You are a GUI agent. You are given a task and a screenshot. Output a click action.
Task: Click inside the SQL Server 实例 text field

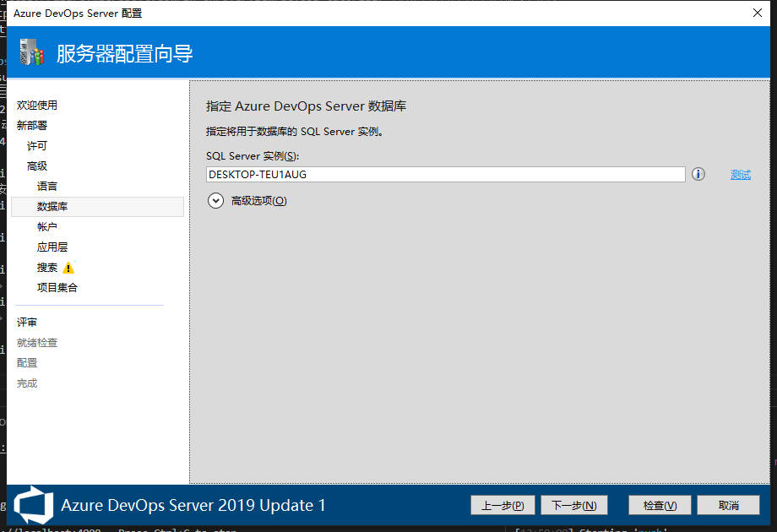click(445, 174)
